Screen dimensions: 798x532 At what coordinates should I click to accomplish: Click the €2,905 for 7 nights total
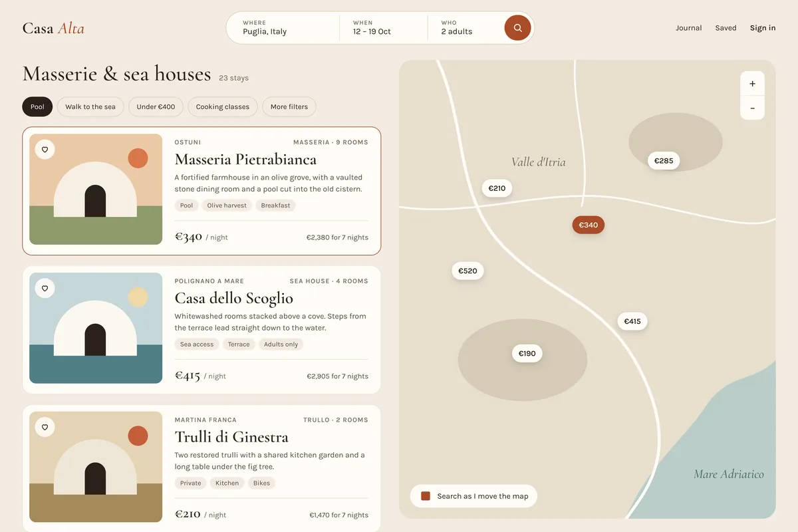337,376
